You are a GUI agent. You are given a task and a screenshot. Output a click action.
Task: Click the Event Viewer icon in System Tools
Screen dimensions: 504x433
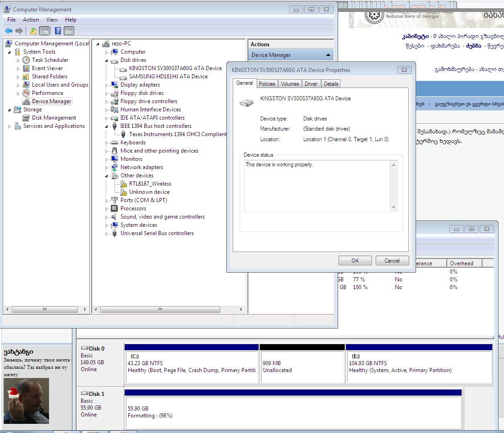(x=26, y=68)
